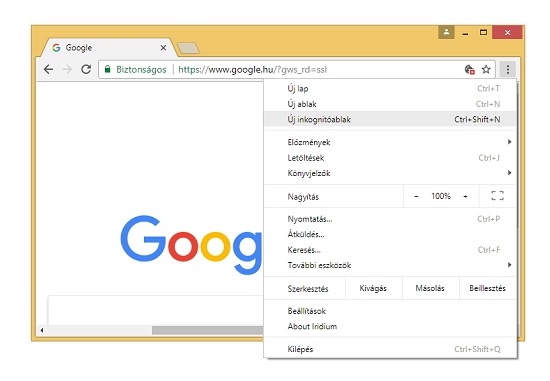
Task: Choose 'Új ablak' menu entry
Action: click(x=390, y=104)
